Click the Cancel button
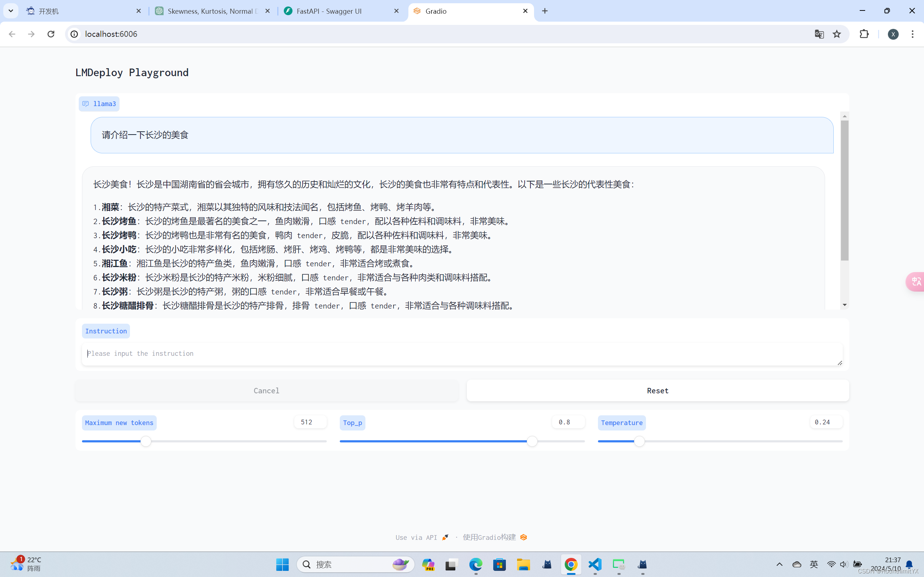 point(266,390)
